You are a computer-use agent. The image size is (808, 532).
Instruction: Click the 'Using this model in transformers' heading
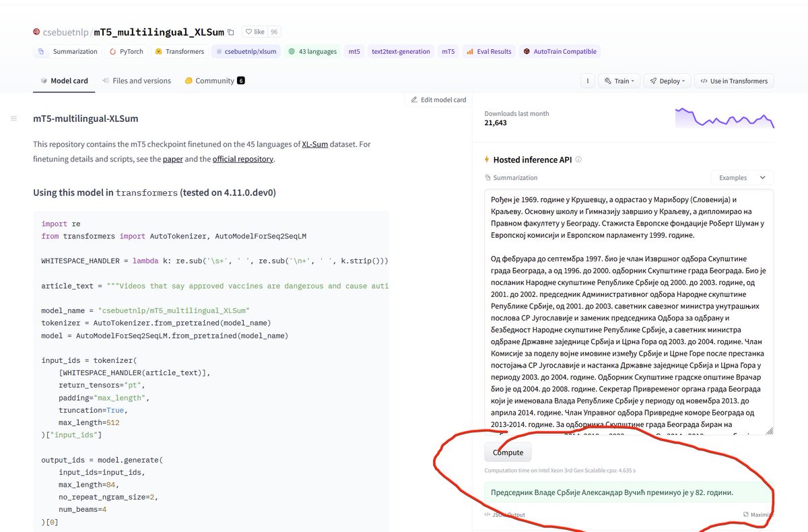pos(154,193)
